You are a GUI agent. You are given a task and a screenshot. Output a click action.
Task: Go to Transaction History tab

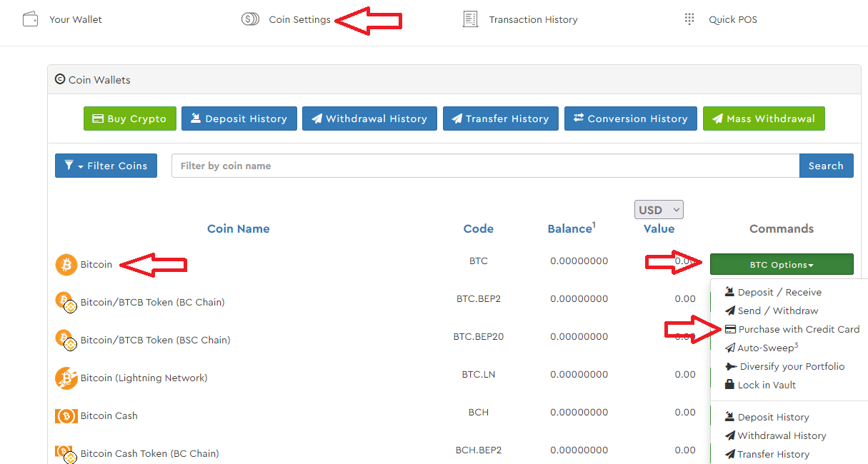pos(533,19)
